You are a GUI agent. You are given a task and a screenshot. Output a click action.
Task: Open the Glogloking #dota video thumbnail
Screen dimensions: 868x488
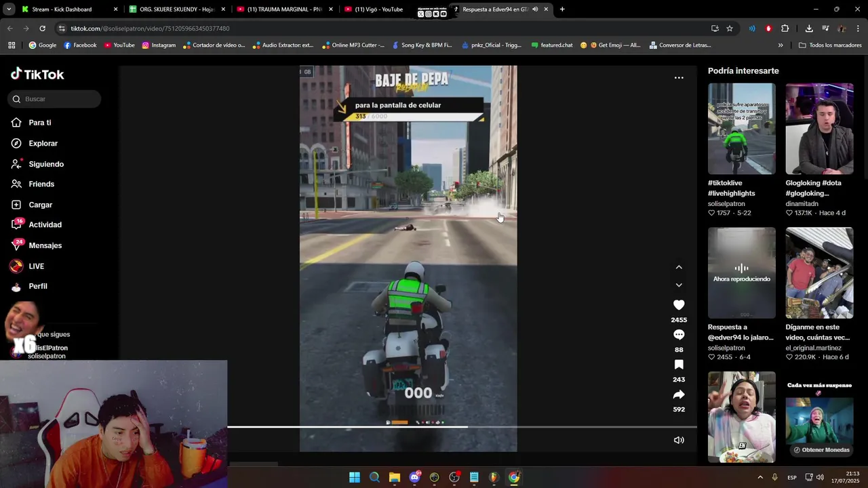[x=819, y=129]
